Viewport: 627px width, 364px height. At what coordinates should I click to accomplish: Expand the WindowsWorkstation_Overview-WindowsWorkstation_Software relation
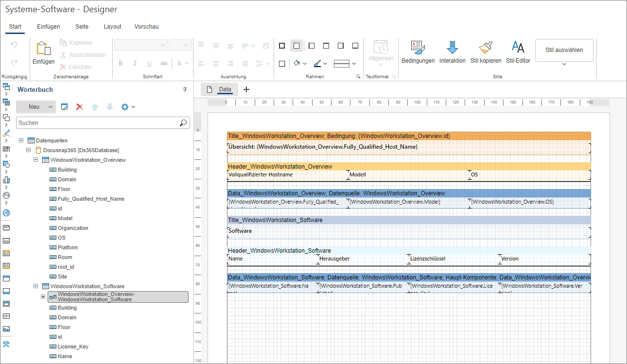click(43, 297)
